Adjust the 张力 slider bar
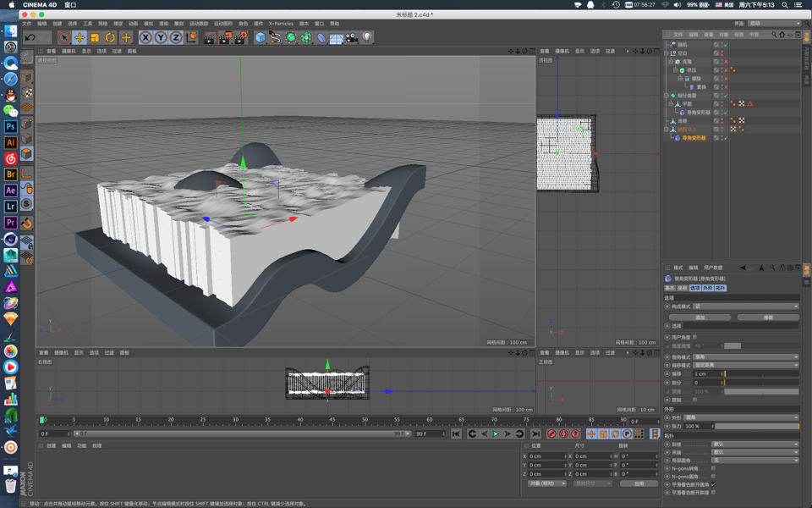The height and width of the screenshot is (508, 812). pos(757,426)
